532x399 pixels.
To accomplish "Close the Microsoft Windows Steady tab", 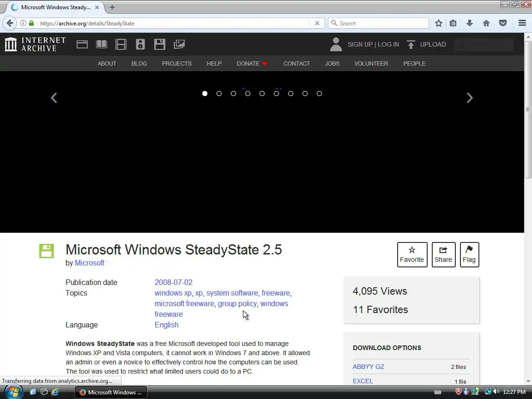I will coord(97,7).
